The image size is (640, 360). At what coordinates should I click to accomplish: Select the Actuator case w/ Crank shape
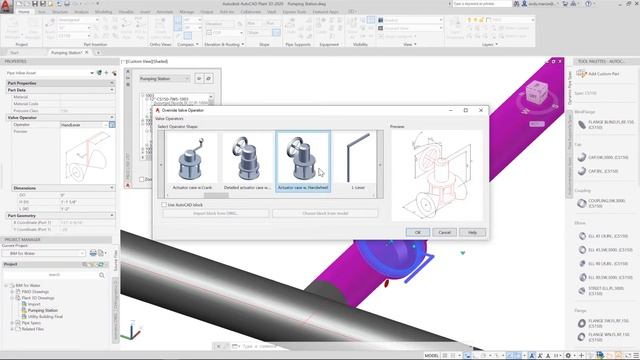[x=192, y=162]
